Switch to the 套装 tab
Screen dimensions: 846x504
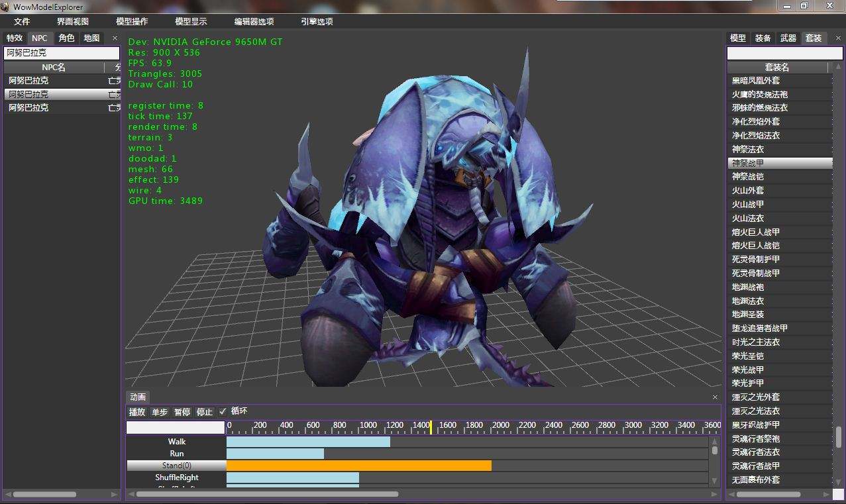tap(814, 38)
